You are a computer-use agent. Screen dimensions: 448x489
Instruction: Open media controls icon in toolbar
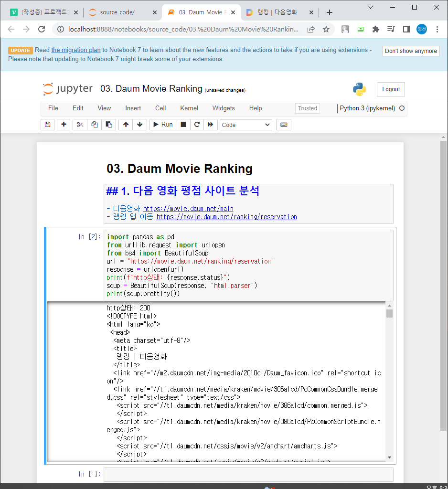(391, 29)
